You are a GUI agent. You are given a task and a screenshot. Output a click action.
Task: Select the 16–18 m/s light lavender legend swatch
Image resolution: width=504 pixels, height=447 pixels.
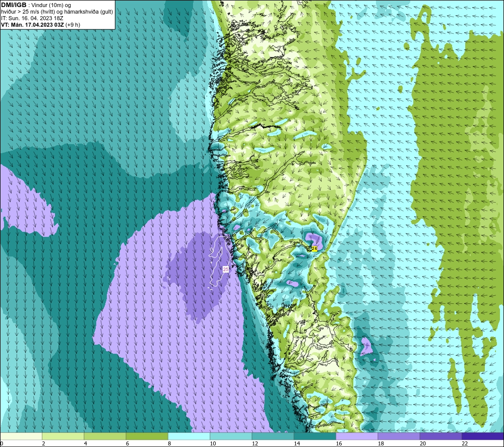click(357, 436)
